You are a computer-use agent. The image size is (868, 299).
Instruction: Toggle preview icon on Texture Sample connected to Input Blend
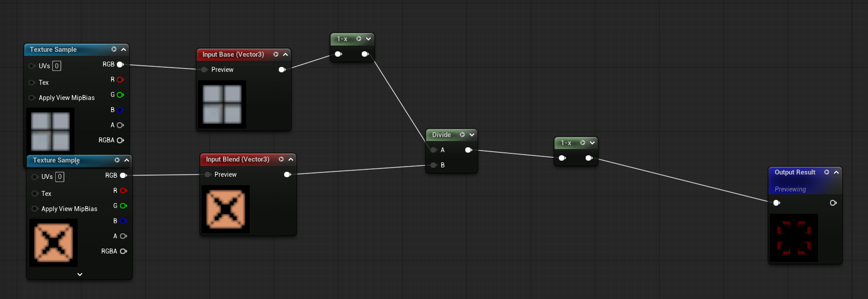tap(117, 160)
